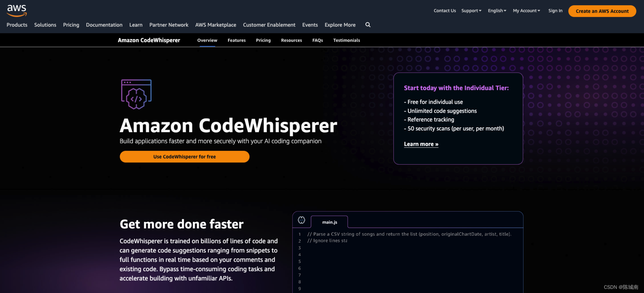
Task: Click the large Amazon CodeWhisperer headline
Action: pos(228,126)
